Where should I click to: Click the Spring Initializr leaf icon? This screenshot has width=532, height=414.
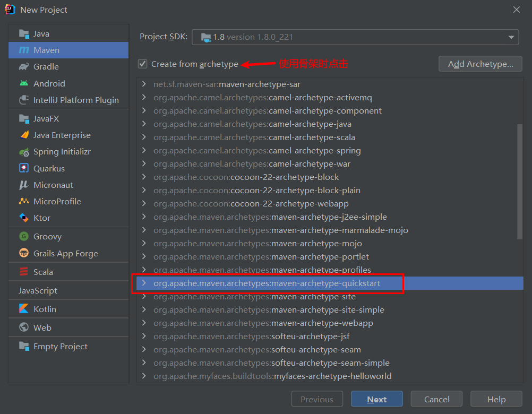24,152
